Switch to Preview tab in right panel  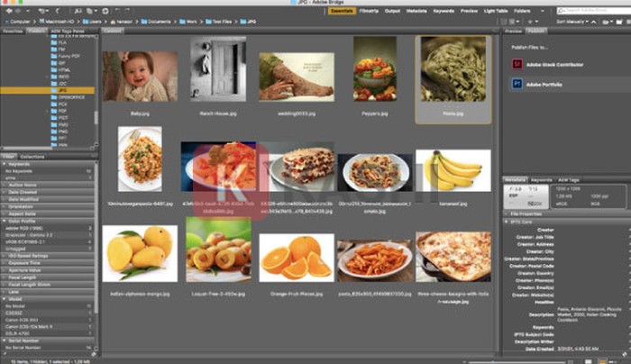514,31
